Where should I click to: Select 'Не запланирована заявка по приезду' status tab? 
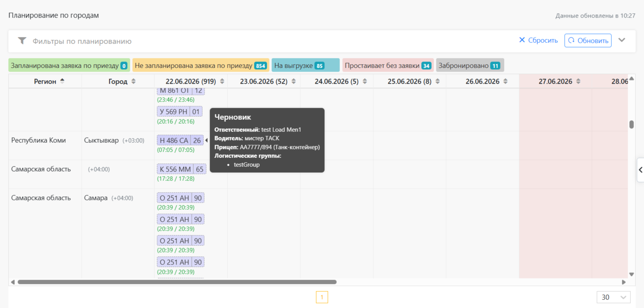click(x=201, y=65)
